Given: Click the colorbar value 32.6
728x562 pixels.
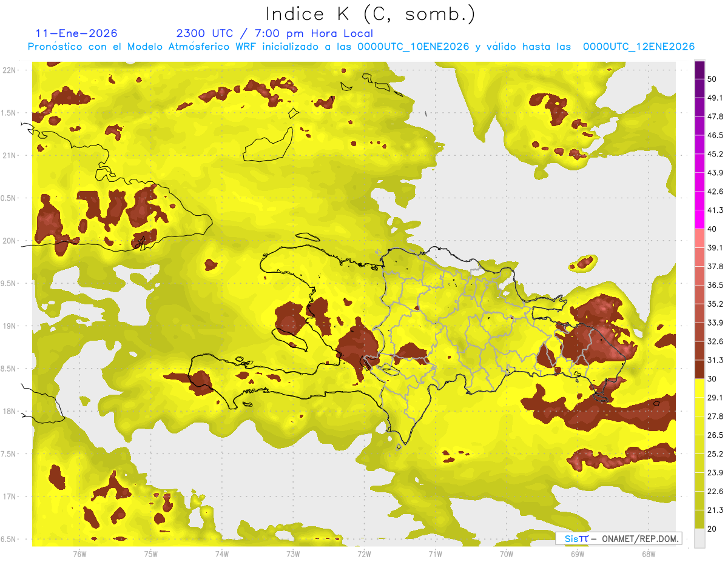Looking at the screenshot, I should click(x=715, y=342).
